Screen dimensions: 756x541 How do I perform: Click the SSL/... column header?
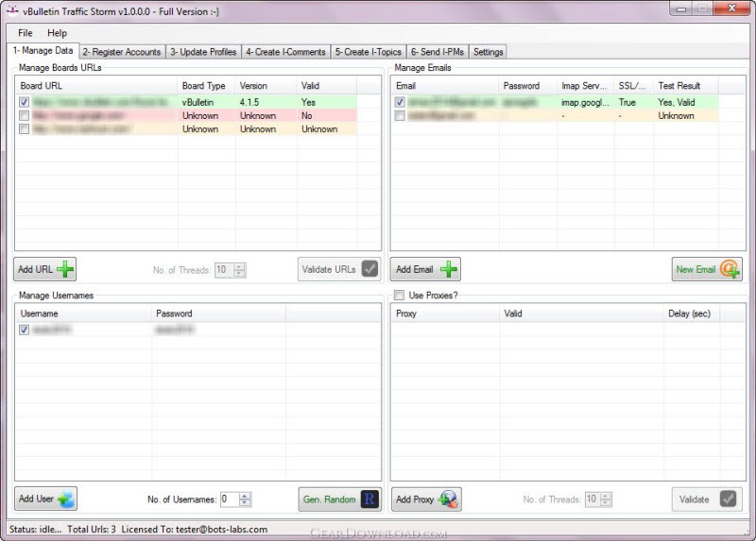click(633, 86)
